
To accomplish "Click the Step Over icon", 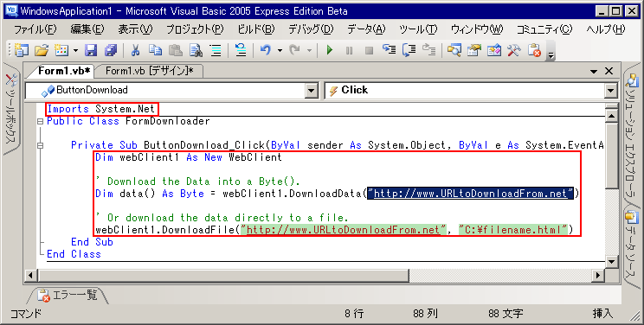I will [409, 50].
